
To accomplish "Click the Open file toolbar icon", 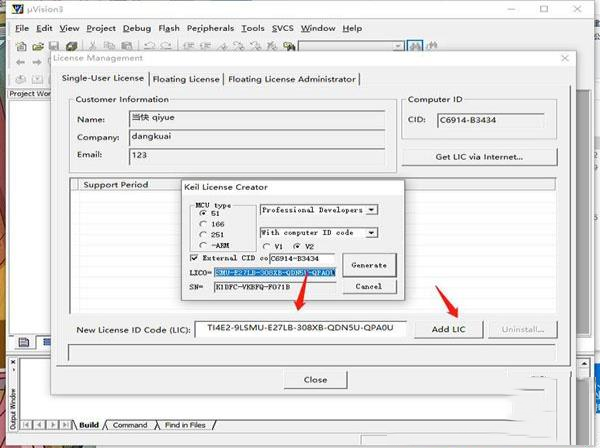I will coord(38,45).
